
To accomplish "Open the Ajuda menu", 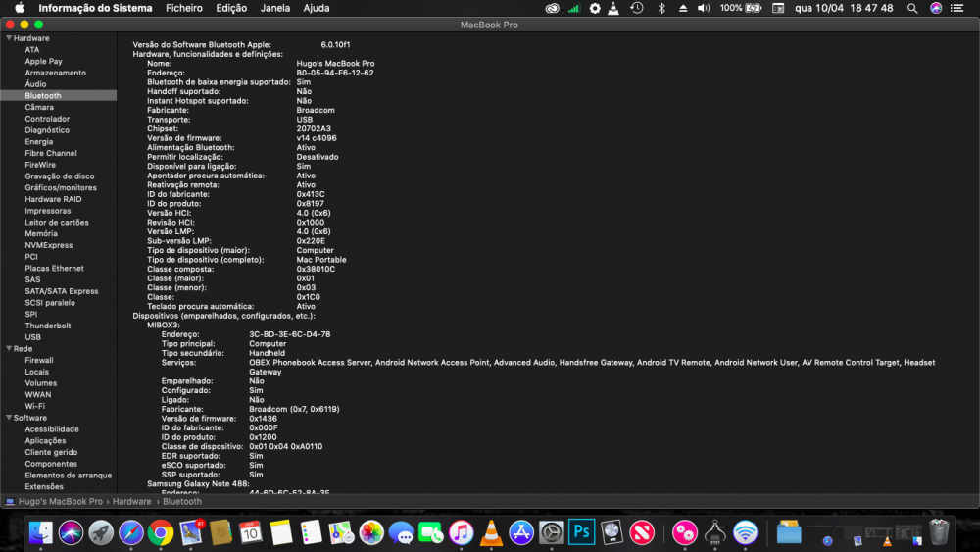I will point(317,8).
